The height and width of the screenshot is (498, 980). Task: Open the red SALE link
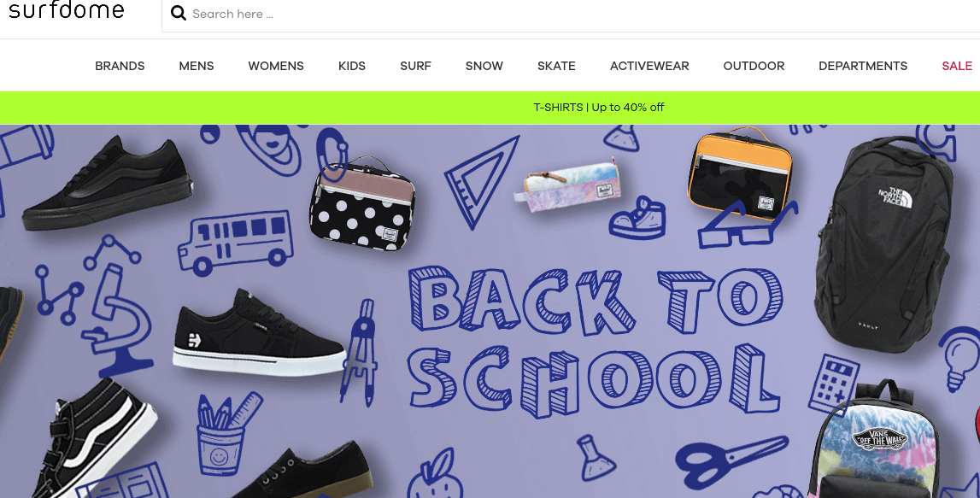(x=957, y=66)
